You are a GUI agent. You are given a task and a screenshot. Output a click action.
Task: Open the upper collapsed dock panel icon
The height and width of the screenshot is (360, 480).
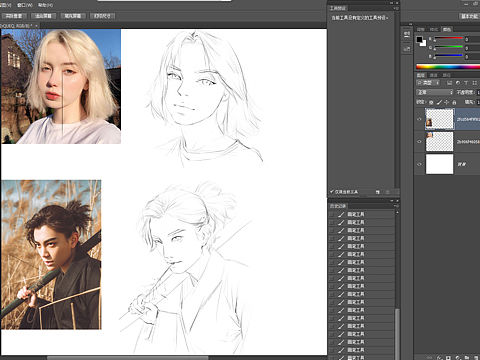407,34
